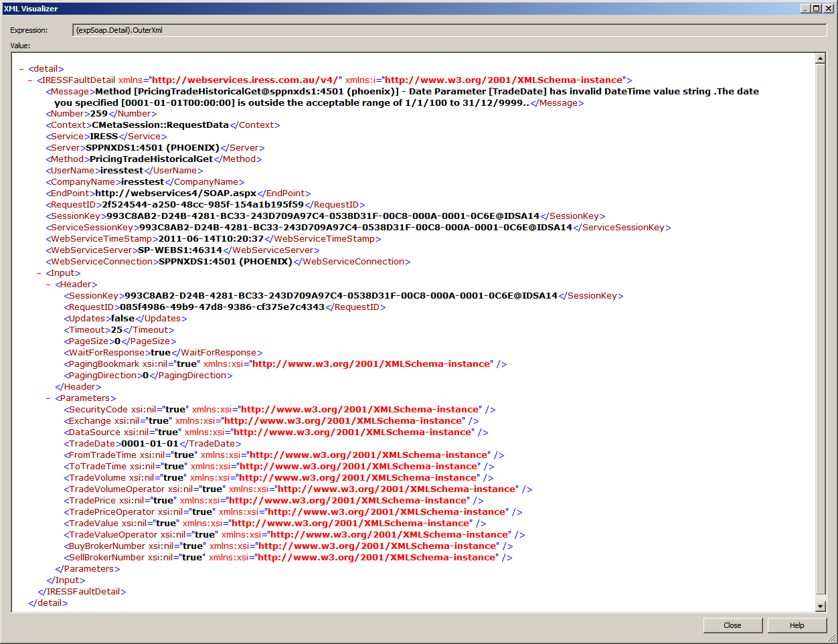Click the EndPoint URL http://webservices4/SOAP.aspx
The height and width of the screenshot is (644, 838).
point(176,193)
